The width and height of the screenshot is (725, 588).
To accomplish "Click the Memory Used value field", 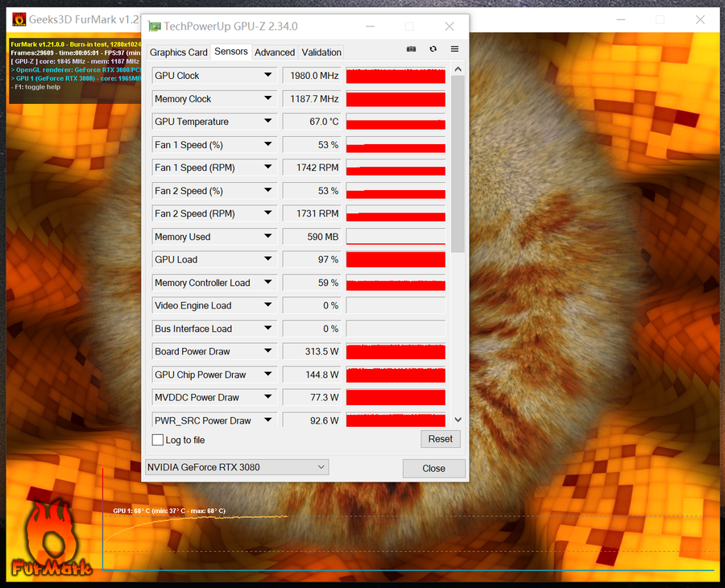I will coord(313,237).
